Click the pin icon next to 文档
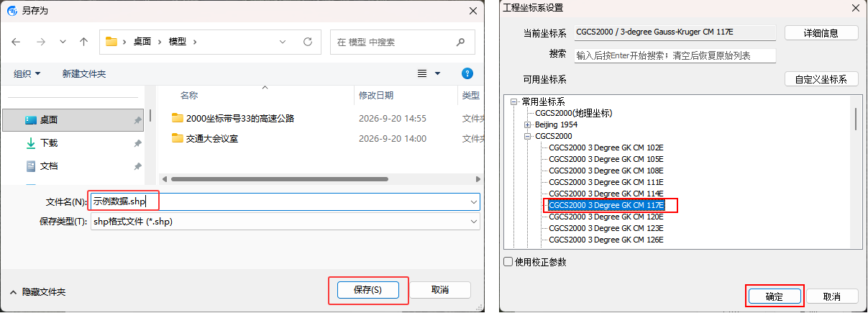The width and height of the screenshot is (868, 313). (x=137, y=166)
